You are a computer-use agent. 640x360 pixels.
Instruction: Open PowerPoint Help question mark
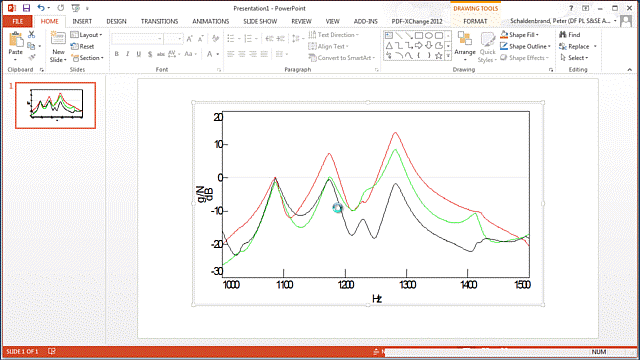[x=571, y=8]
